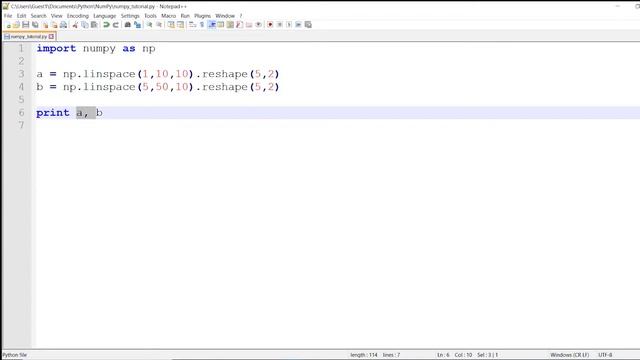Open the File menu

(x=8, y=16)
